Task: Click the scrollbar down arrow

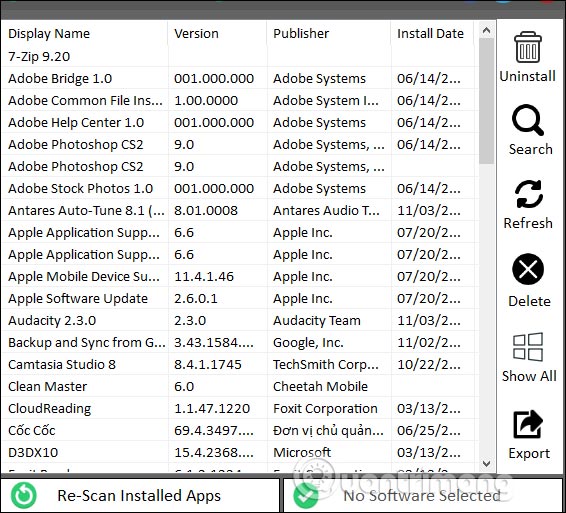Action: pos(486,464)
